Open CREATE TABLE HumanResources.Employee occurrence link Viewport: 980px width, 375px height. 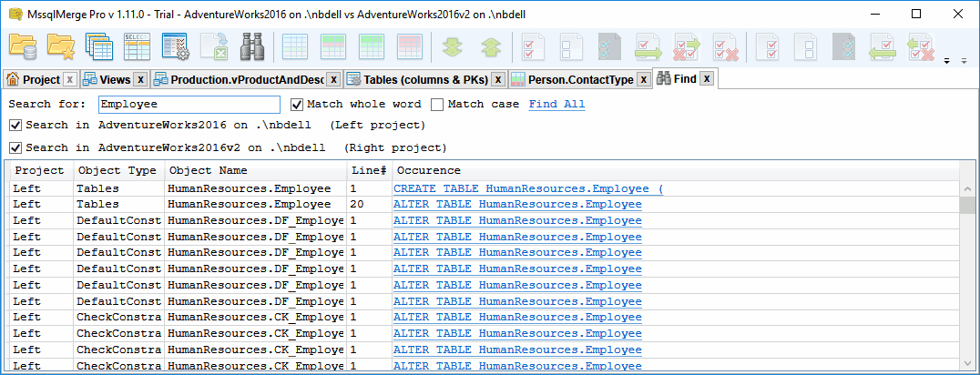[x=528, y=188]
